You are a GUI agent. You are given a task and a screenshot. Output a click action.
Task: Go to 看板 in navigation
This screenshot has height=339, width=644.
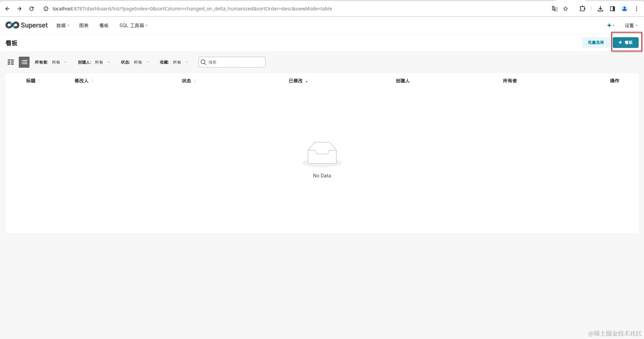coord(104,25)
